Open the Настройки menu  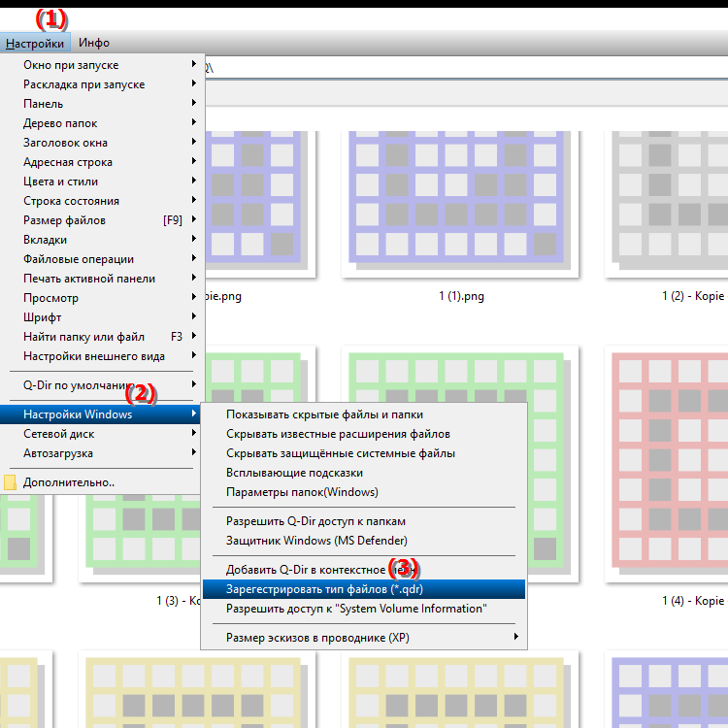(x=35, y=43)
